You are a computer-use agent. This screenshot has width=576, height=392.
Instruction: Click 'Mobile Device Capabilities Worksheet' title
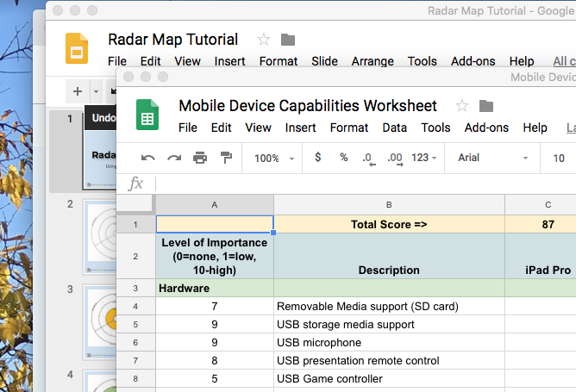(308, 106)
